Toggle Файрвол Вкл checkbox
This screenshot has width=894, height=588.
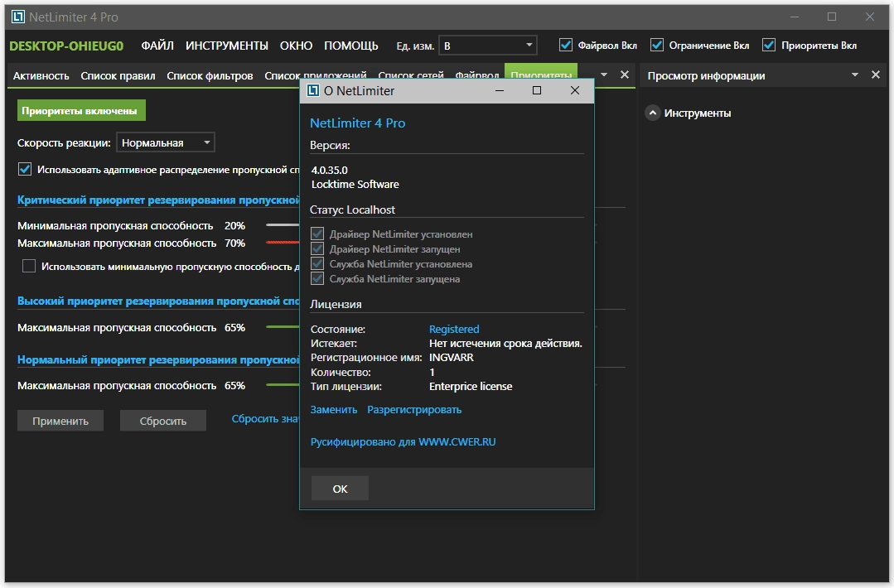566,45
